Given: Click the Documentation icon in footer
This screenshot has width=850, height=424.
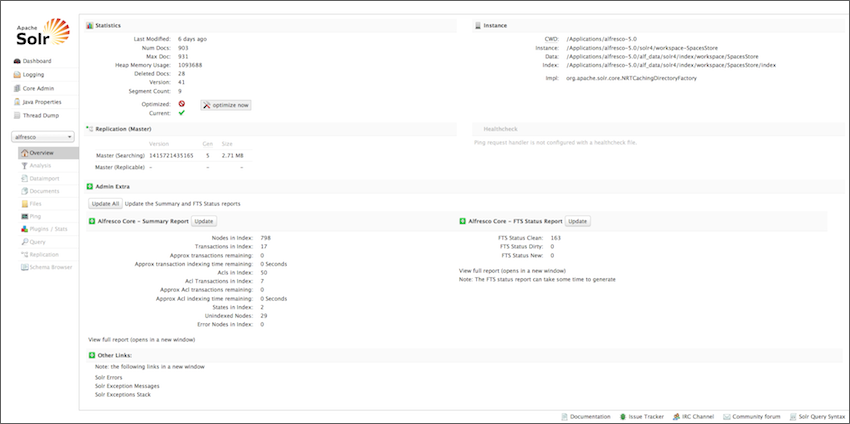Looking at the screenshot, I should 566,415.
